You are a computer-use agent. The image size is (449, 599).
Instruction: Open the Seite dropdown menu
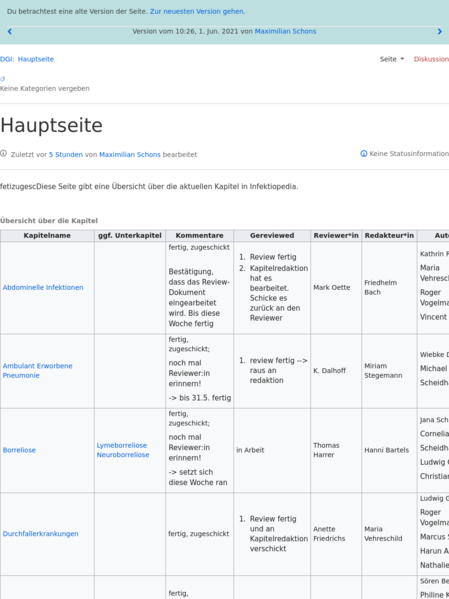(x=392, y=59)
